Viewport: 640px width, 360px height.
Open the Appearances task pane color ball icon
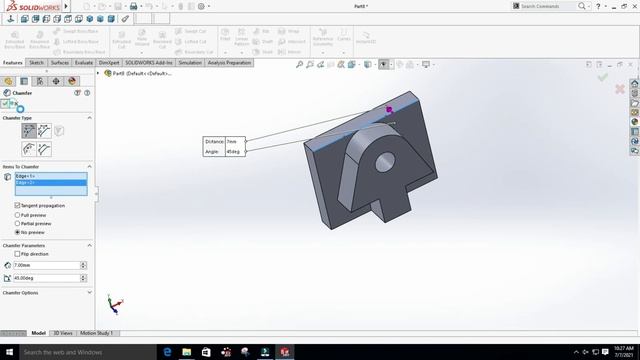click(635, 122)
